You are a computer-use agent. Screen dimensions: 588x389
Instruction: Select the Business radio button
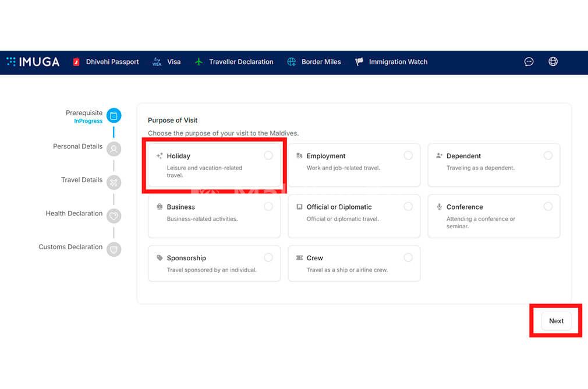click(268, 206)
